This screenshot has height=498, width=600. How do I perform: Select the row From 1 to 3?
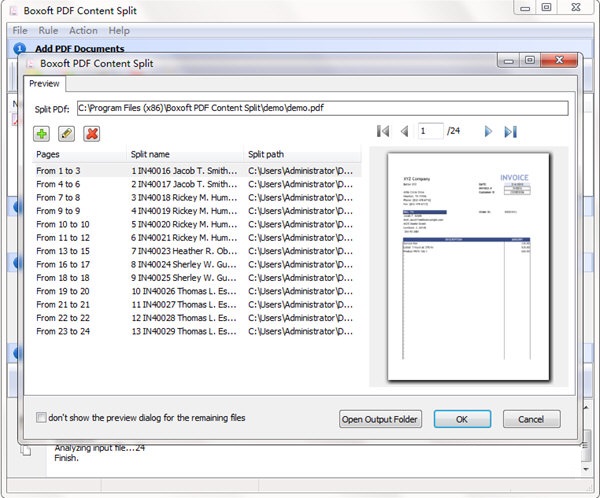tap(197, 171)
